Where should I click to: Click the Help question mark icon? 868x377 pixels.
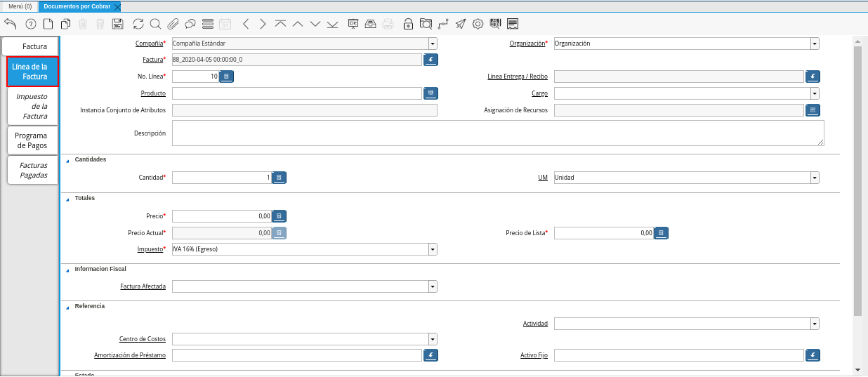[31, 24]
